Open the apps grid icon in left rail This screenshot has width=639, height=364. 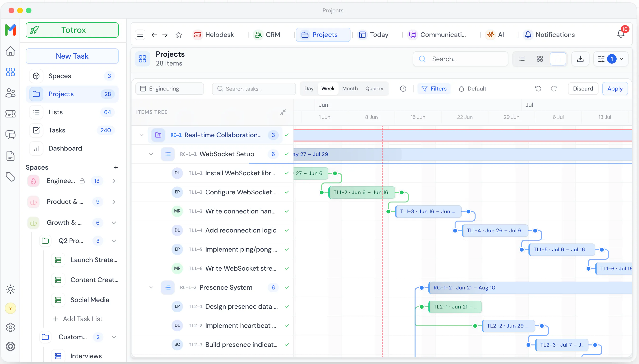click(x=10, y=72)
